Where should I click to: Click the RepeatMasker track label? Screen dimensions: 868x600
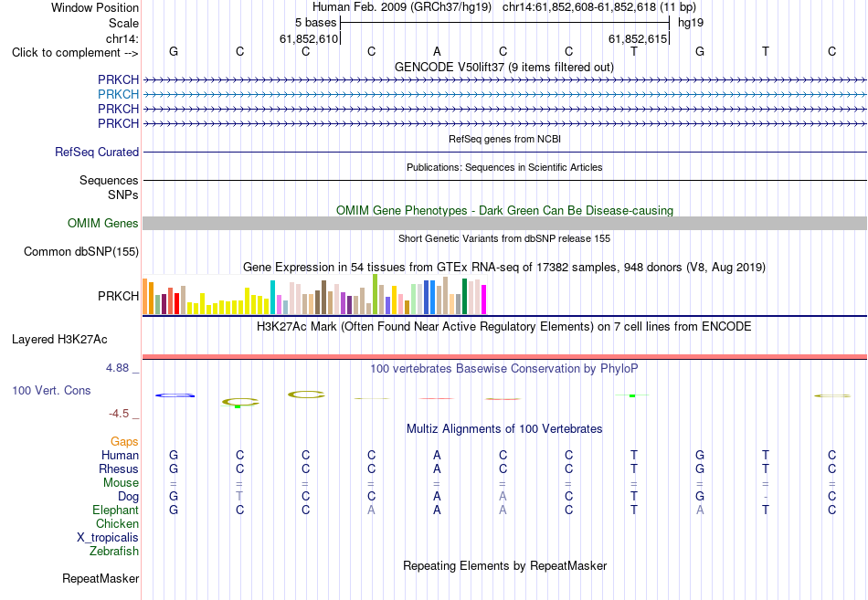[x=101, y=578]
